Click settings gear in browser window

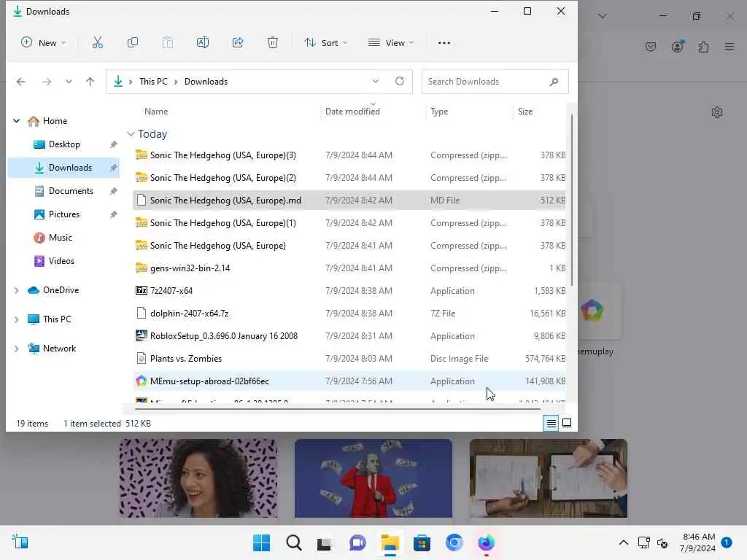pyautogui.click(x=717, y=112)
